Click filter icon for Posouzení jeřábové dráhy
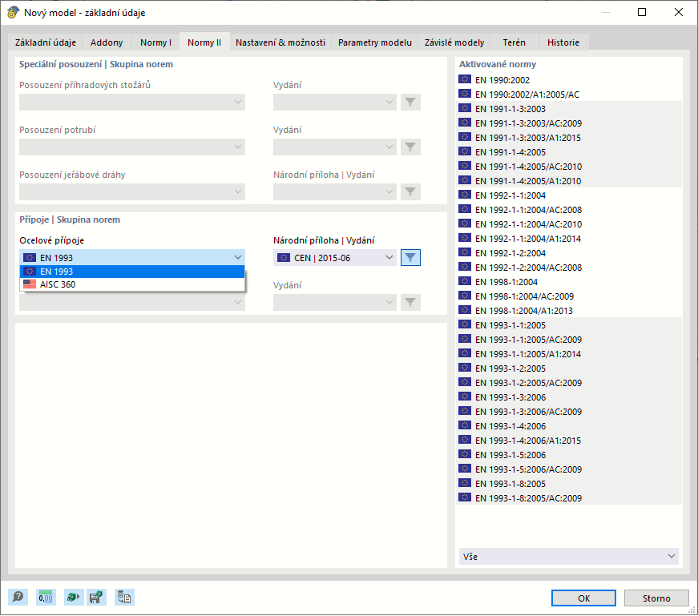The width and height of the screenshot is (698, 616). click(x=410, y=191)
